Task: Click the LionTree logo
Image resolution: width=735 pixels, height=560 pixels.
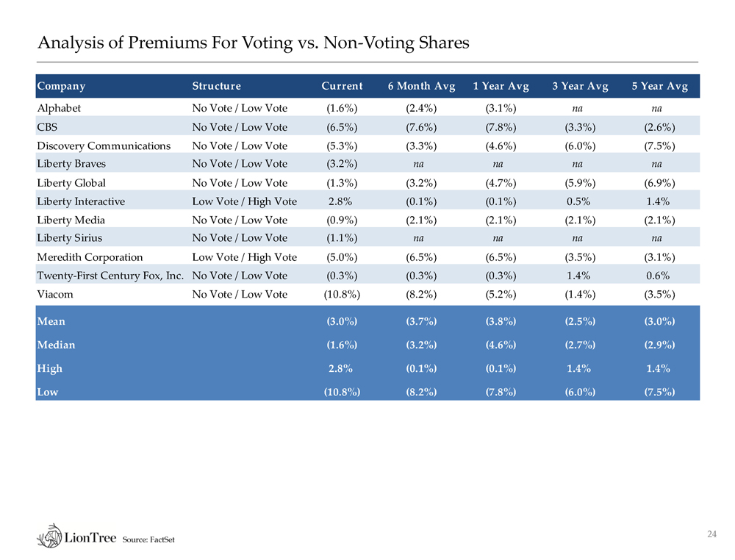Action: click(76, 536)
